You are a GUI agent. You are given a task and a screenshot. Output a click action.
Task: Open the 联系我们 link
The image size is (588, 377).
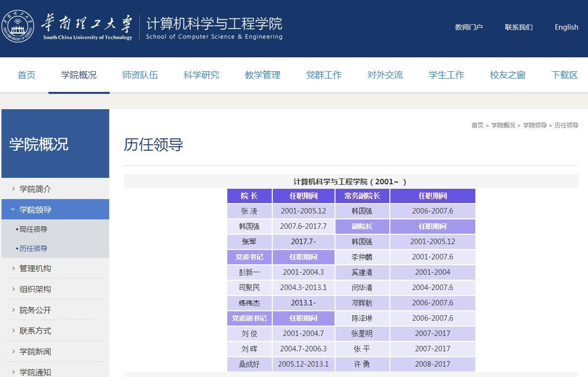coord(518,27)
